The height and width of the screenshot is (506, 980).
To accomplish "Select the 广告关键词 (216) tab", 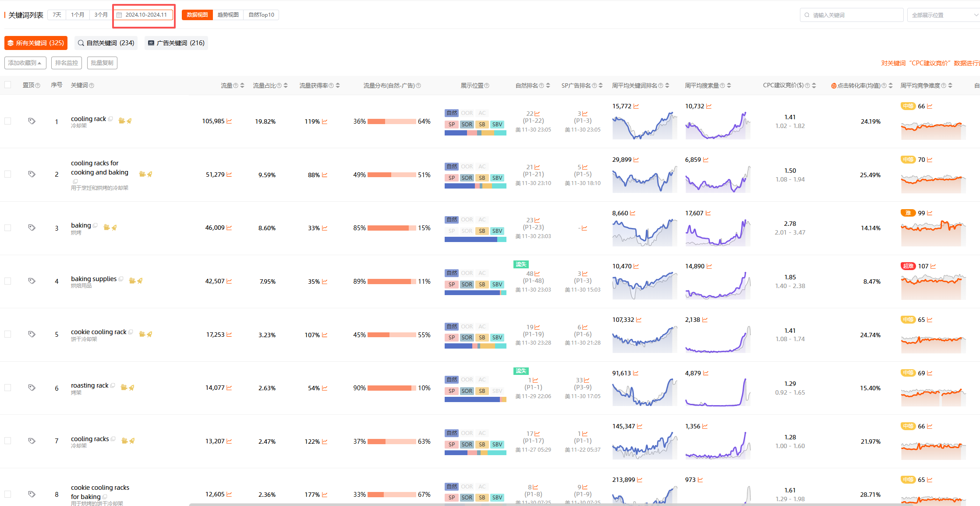I will [176, 43].
